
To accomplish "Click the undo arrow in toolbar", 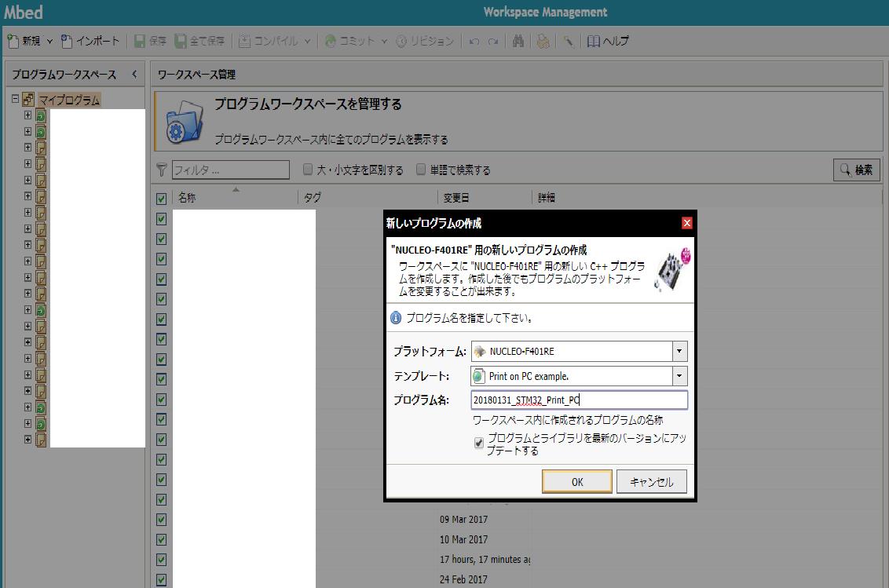I will (x=474, y=42).
